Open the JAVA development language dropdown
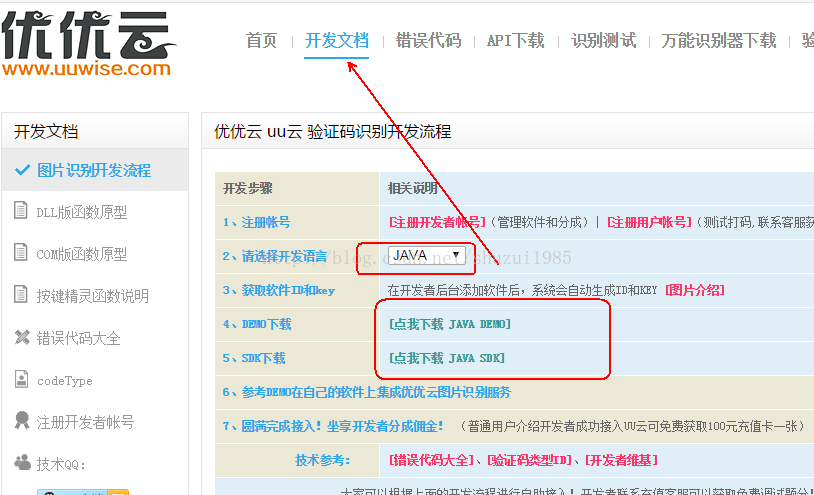814x495 pixels. click(x=426, y=255)
